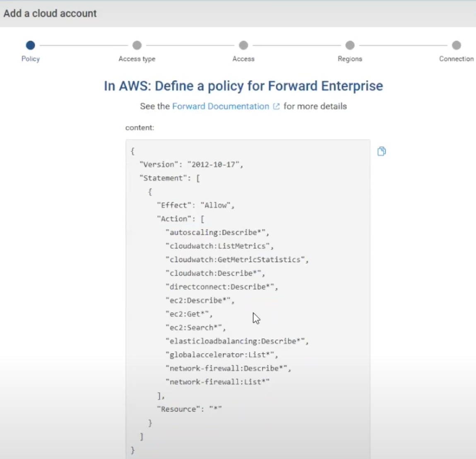Screen dimensions: 476x459
Task: Click the "Version": "2012-10-17" line in policy
Action: coord(191,165)
